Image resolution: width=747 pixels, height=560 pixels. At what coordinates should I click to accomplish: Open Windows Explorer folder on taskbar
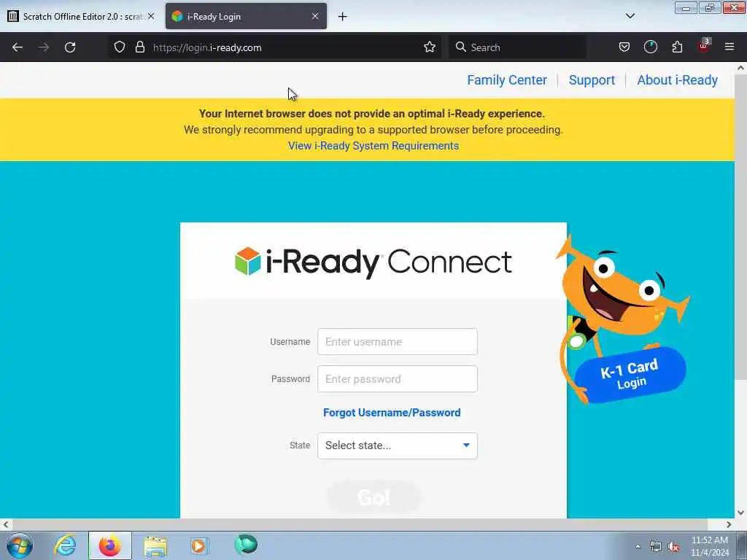155,546
